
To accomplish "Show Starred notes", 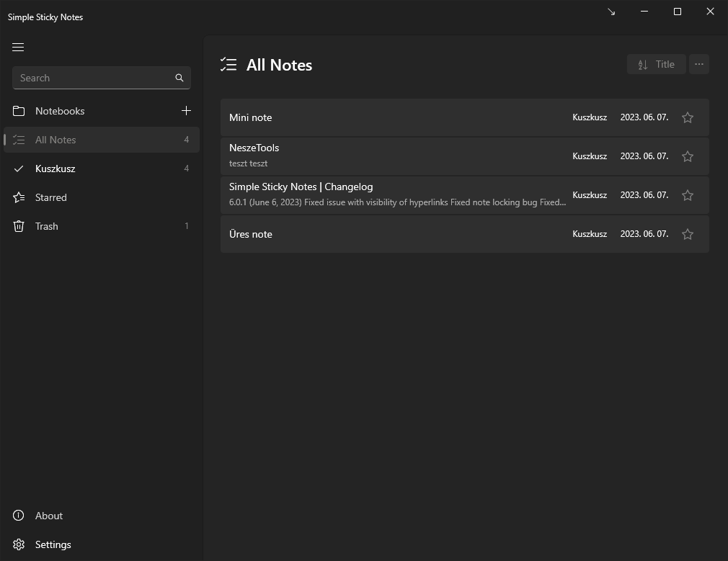I will coord(101,197).
